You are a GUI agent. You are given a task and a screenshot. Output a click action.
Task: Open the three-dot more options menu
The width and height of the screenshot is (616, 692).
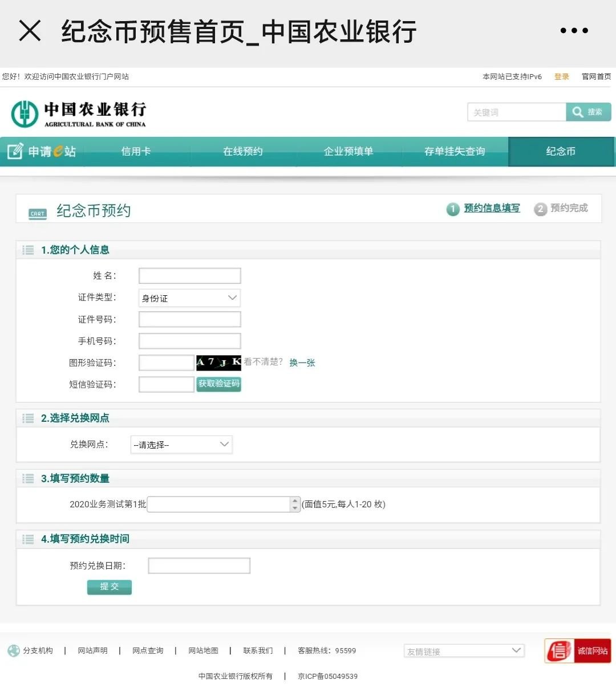pyautogui.click(x=574, y=31)
